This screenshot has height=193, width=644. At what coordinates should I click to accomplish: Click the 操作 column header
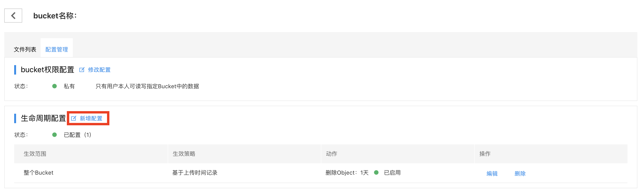(485, 154)
